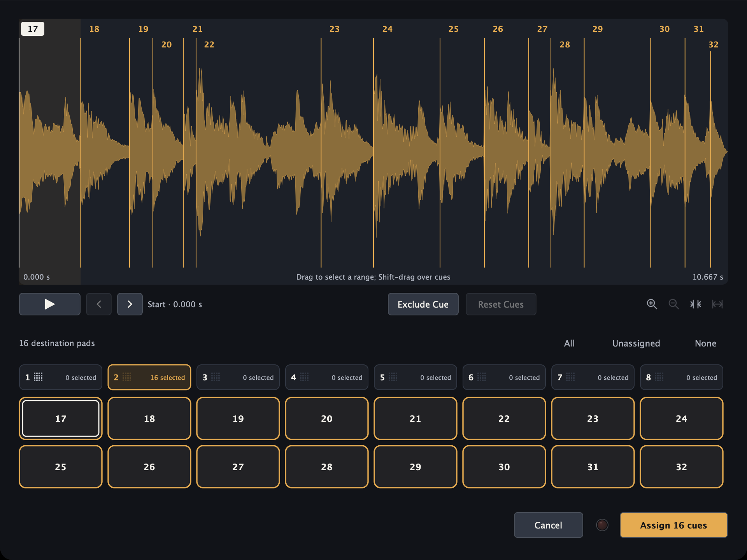Select cue marker 28 in waveform
Viewport: 747px width, 560px height.
[x=565, y=44]
